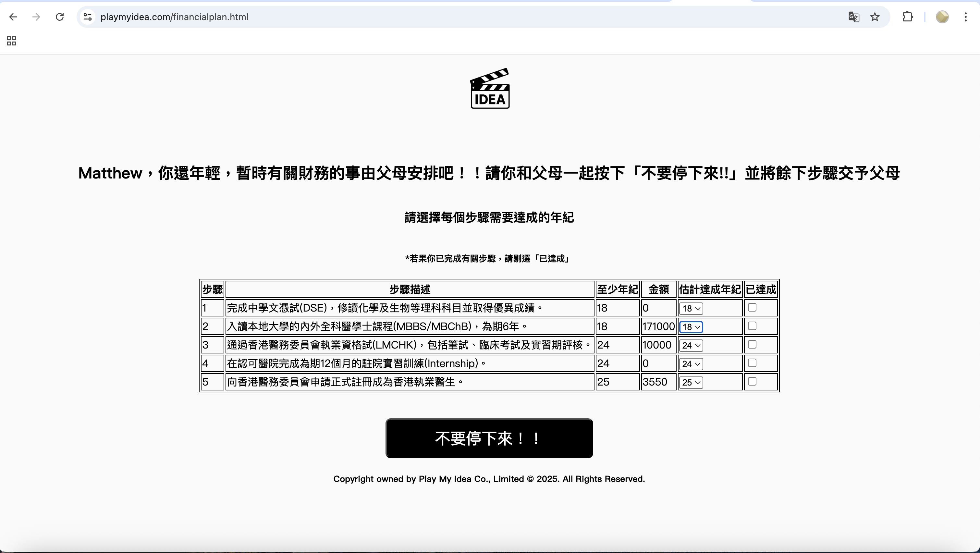
Task: Open the Extensions puzzle icon
Action: (908, 17)
